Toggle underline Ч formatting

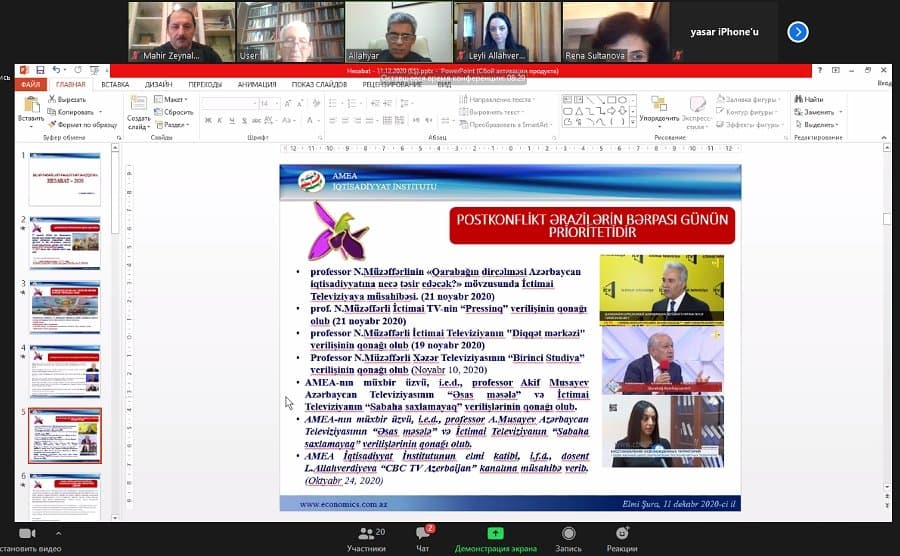[232, 120]
